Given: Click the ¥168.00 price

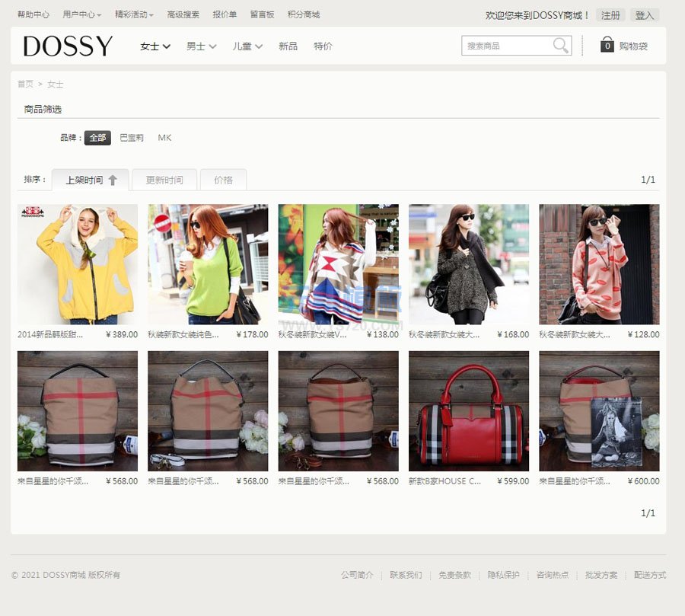Looking at the screenshot, I should point(513,334).
